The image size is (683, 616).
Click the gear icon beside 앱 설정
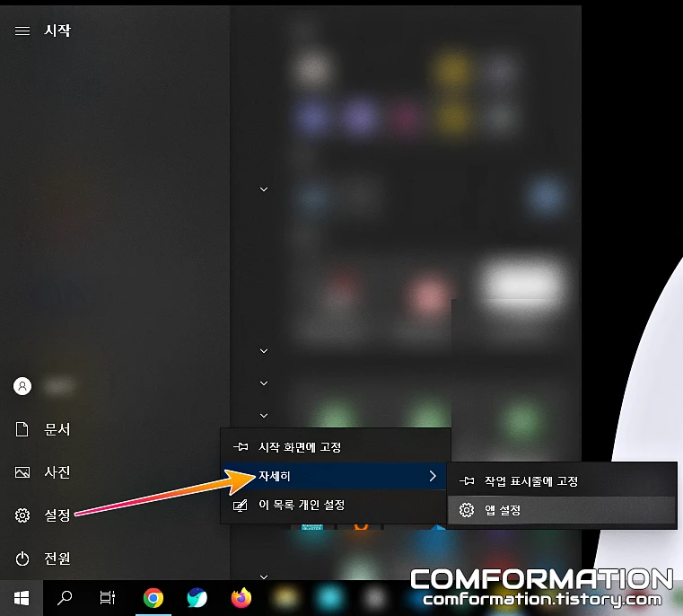[467, 510]
